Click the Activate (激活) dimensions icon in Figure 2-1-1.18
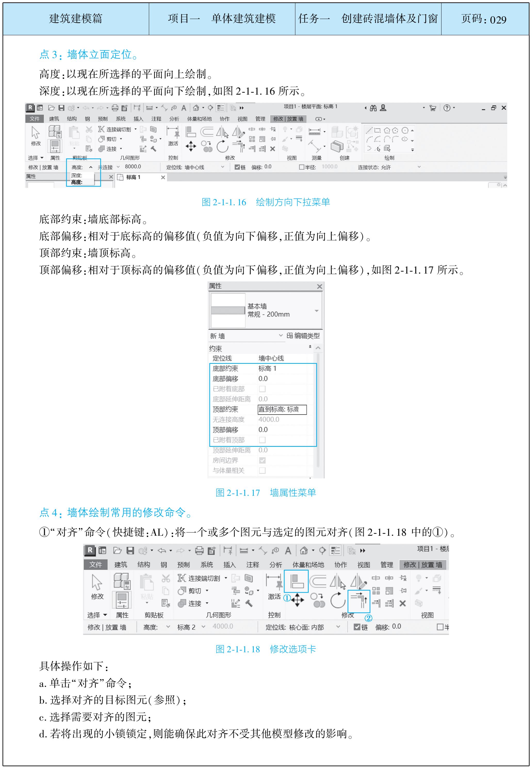The width and height of the screenshot is (532, 768). click(274, 587)
